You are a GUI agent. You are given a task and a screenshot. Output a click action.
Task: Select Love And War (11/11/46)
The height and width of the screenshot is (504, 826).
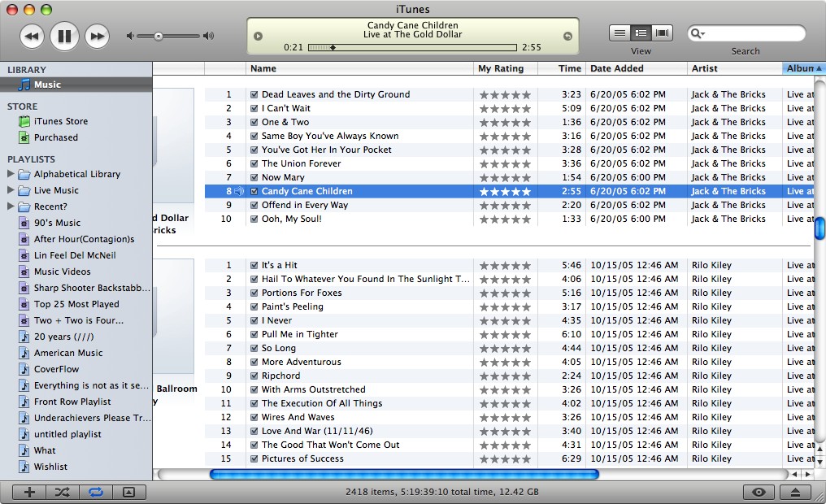coord(317,431)
